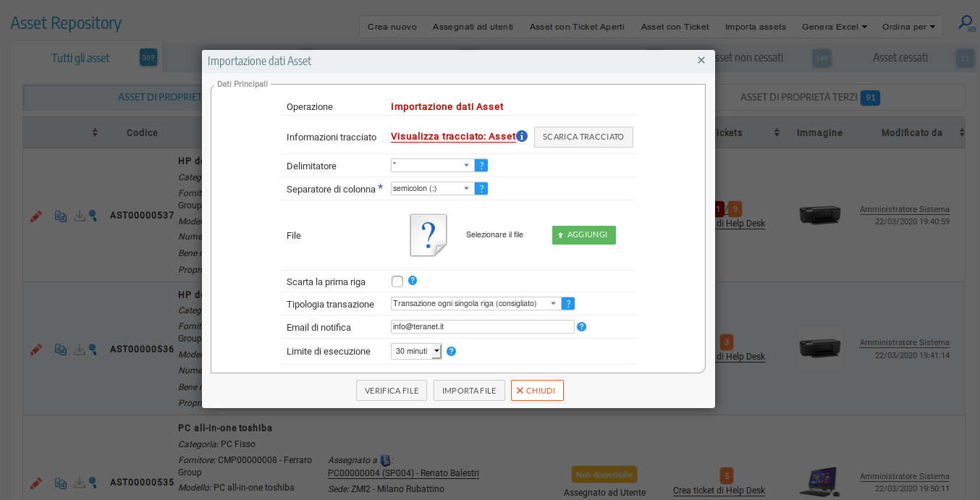This screenshot has height=500, width=980.
Task: Click the copy icon beside AST00000535
Action: pyautogui.click(x=61, y=483)
